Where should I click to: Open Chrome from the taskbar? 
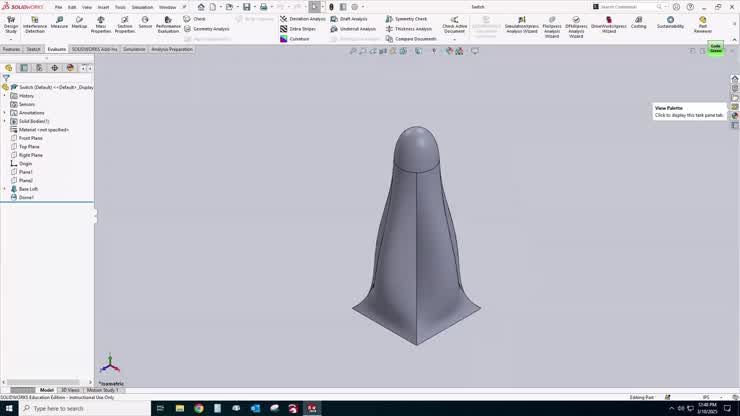tap(199, 408)
